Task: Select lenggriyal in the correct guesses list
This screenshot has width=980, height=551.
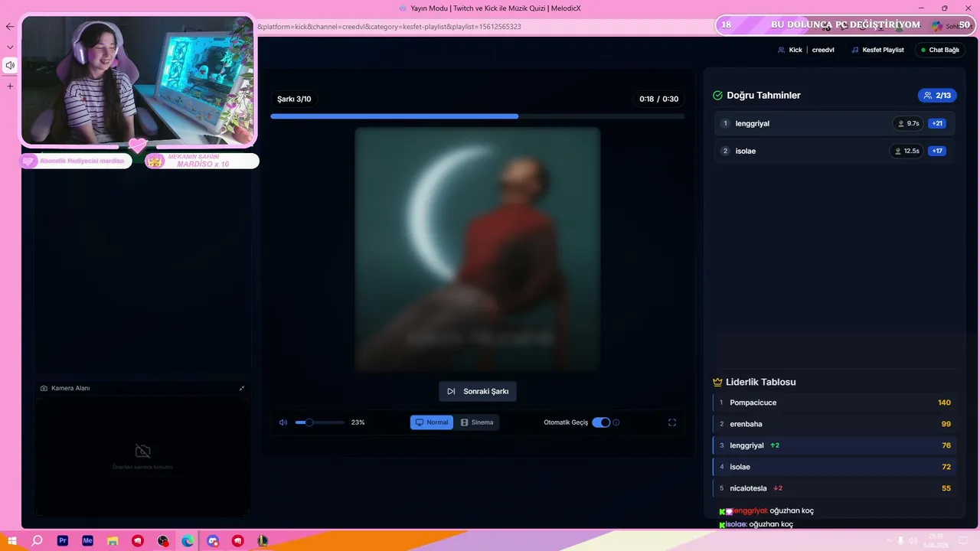Action: coord(835,123)
